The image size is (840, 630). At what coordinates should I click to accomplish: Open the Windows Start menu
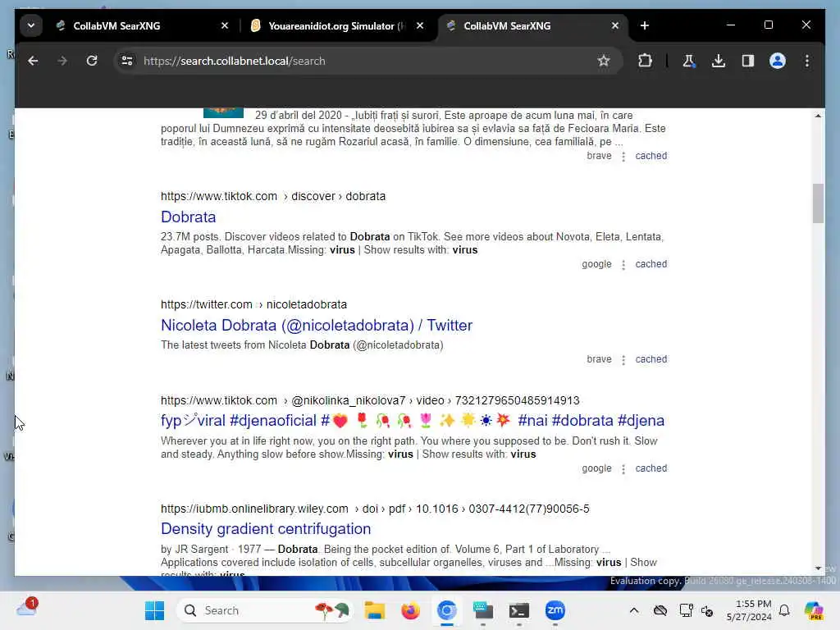(x=155, y=610)
